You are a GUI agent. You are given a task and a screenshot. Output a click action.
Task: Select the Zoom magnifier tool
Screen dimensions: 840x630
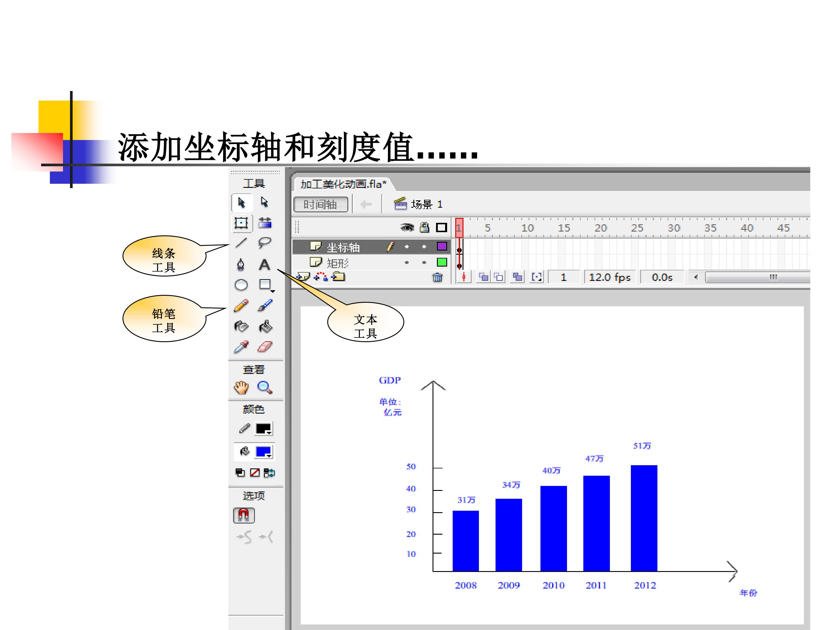(265, 388)
